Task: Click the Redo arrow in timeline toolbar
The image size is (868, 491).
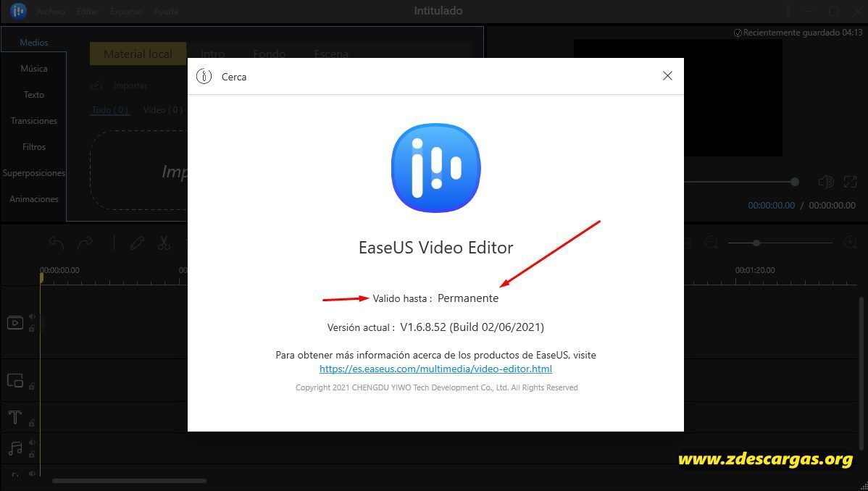Action: [x=85, y=243]
